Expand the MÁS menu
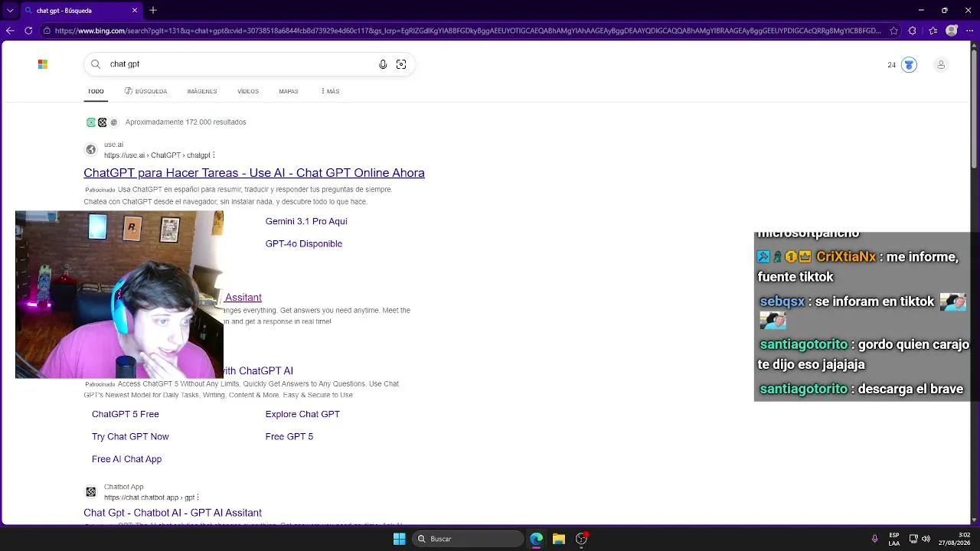This screenshot has width=980, height=551. tap(330, 91)
